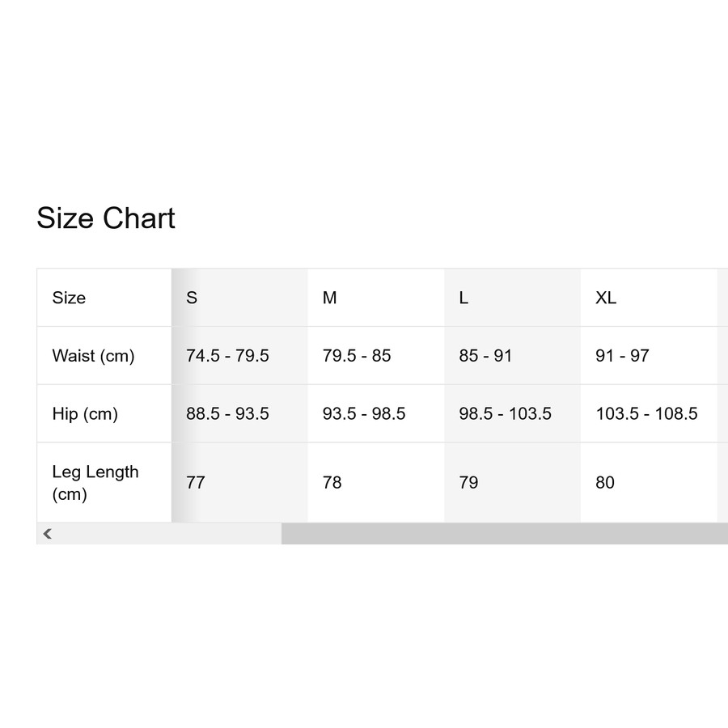
Task: Click the Waist (cm) row label
Action: 93,356
